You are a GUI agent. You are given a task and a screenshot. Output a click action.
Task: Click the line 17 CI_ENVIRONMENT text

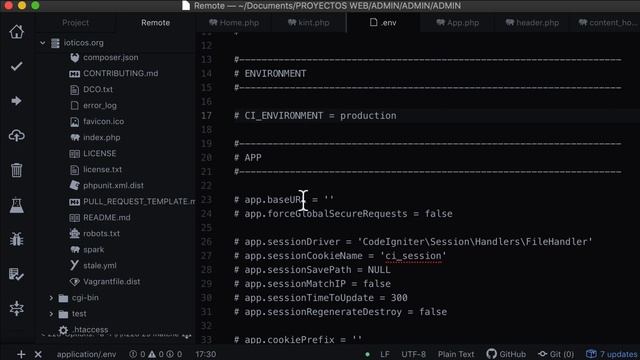click(x=315, y=116)
